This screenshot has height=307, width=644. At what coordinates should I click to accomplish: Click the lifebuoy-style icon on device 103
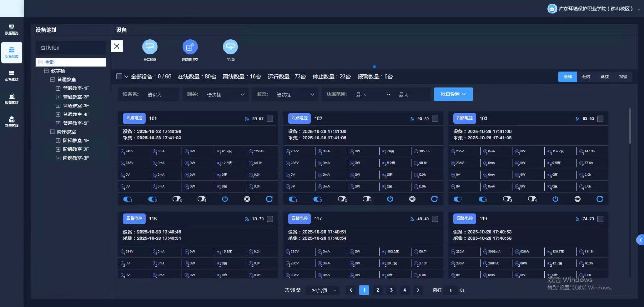click(577, 199)
